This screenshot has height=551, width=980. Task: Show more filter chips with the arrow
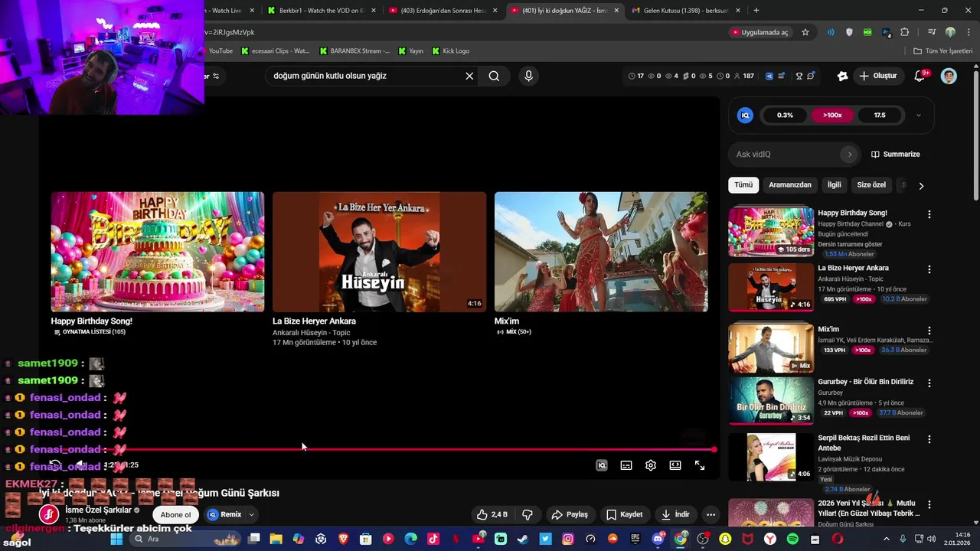(921, 186)
